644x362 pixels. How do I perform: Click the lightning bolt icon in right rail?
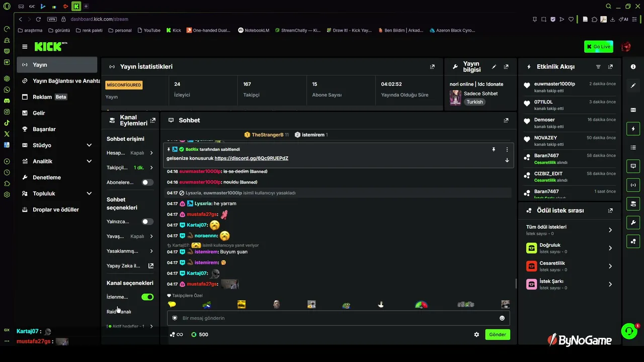pyautogui.click(x=633, y=129)
